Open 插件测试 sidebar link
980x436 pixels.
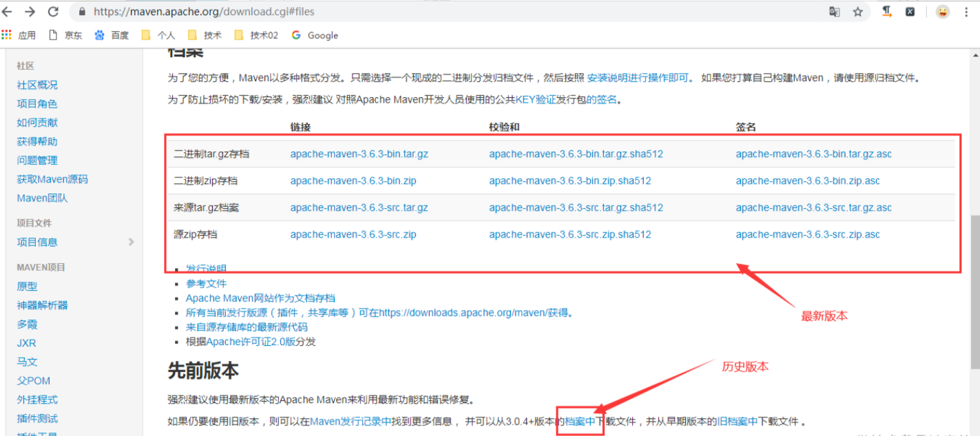coord(37,418)
